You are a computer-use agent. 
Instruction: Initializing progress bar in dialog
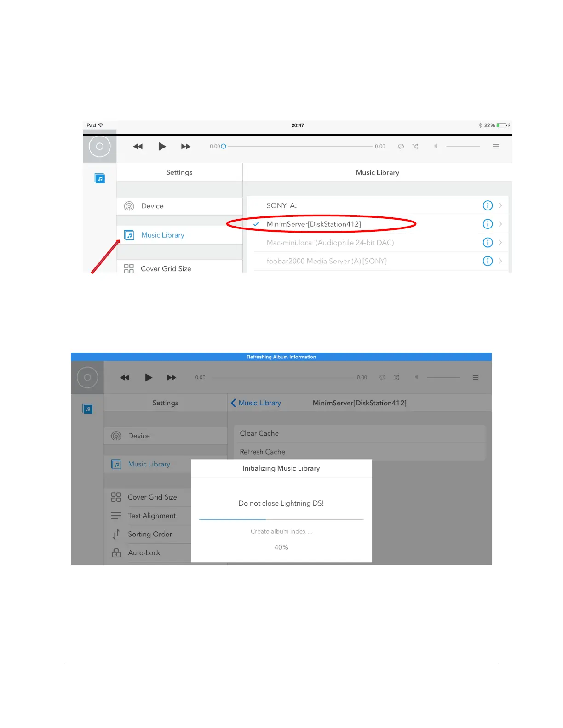tap(281, 519)
